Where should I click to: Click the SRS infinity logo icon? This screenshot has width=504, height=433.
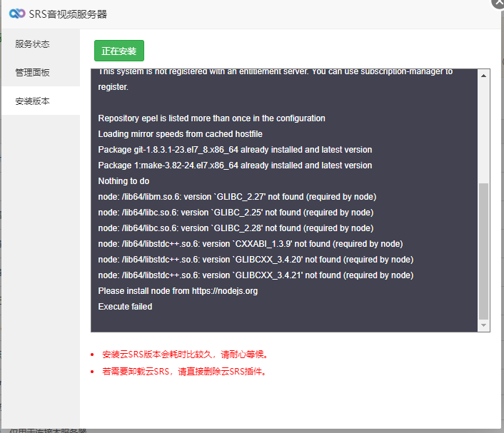click(x=17, y=14)
